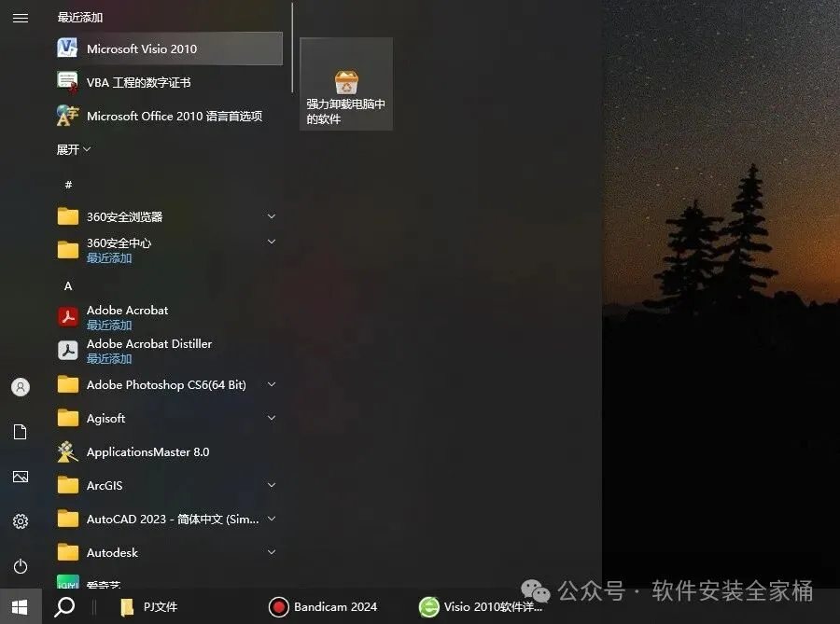The image size is (840, 624).
Task: Click 展开 to expand recent list
Action: [x=74, y=149]
